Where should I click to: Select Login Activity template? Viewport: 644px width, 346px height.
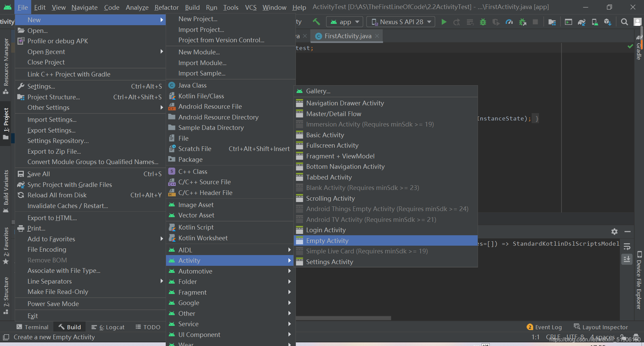click(386, 230)
